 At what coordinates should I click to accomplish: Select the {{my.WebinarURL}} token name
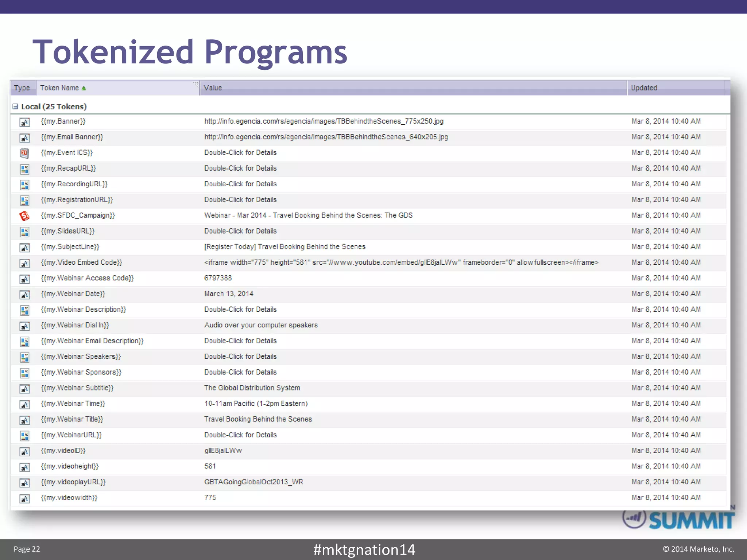click(x=71, y=435)
